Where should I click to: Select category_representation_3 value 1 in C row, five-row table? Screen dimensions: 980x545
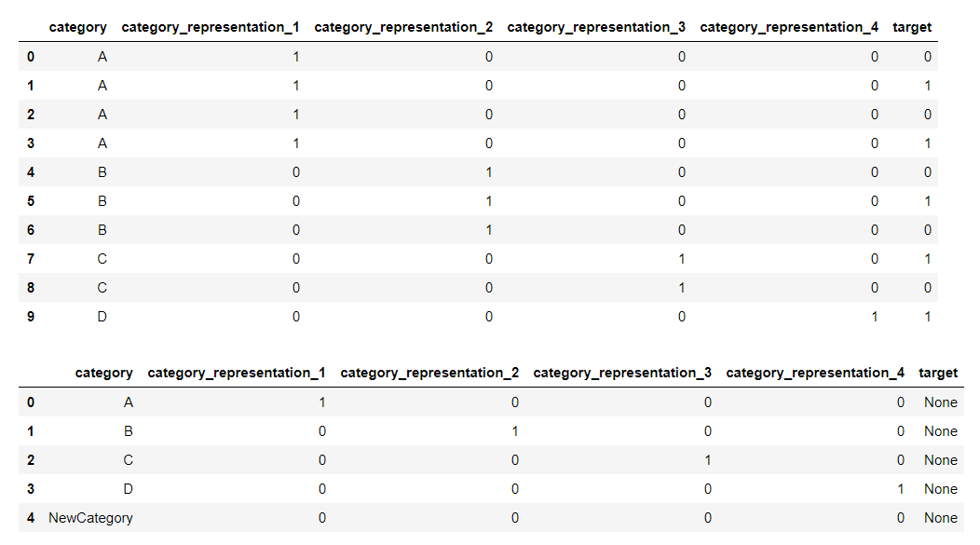tap(707, 460)
